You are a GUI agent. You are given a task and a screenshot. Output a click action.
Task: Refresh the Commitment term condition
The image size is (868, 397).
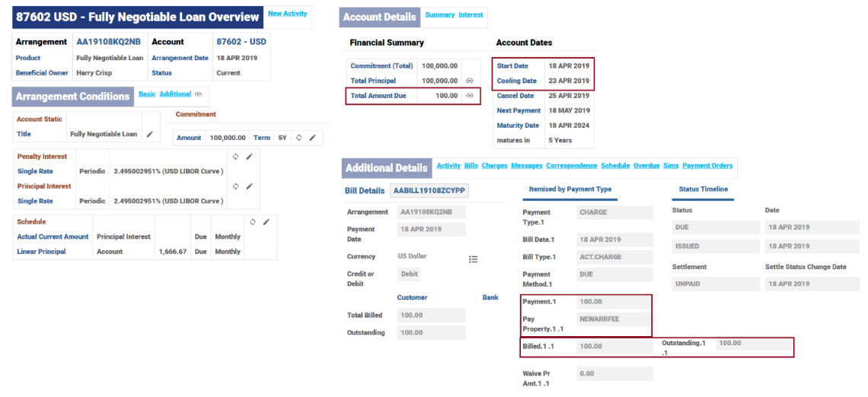tap(299, 138)
